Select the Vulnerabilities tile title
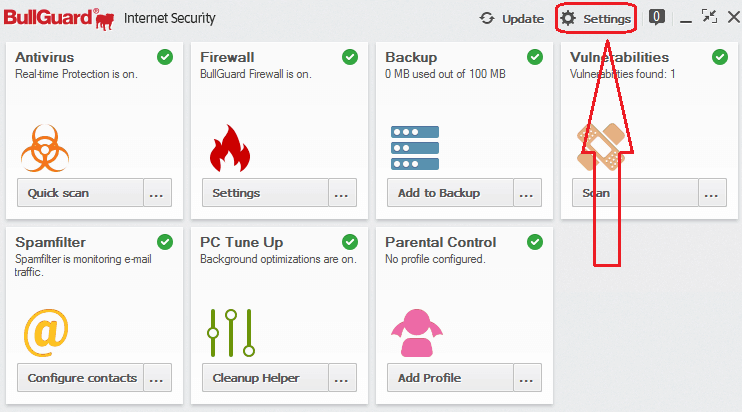This screenshot has width=742, height=412. click(619, 57)
